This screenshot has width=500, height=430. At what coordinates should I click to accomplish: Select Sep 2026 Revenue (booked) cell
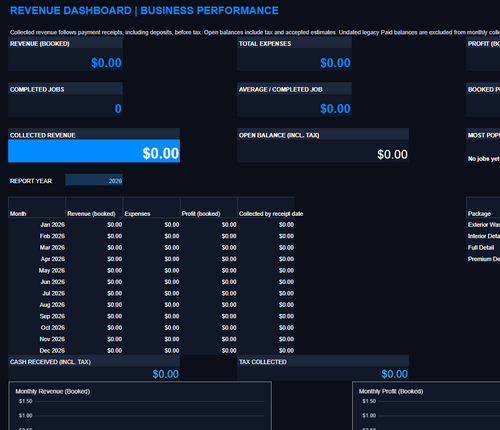tap(94, 316)
